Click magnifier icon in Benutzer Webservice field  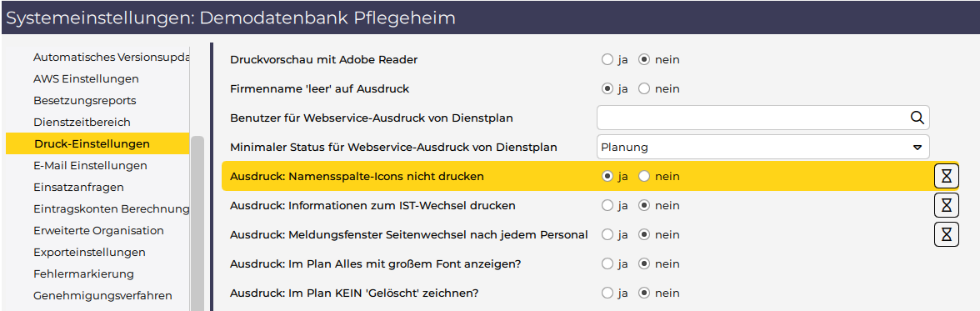click(x=917, y=118)
